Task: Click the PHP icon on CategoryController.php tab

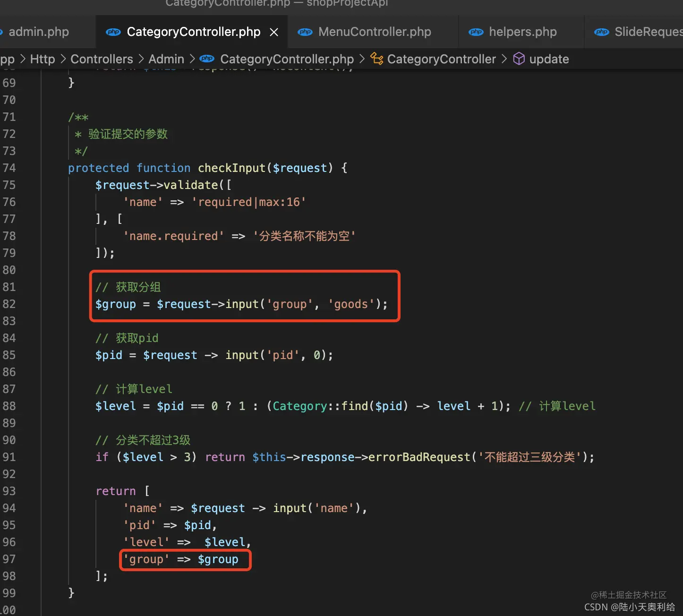Action: [113, 32]
